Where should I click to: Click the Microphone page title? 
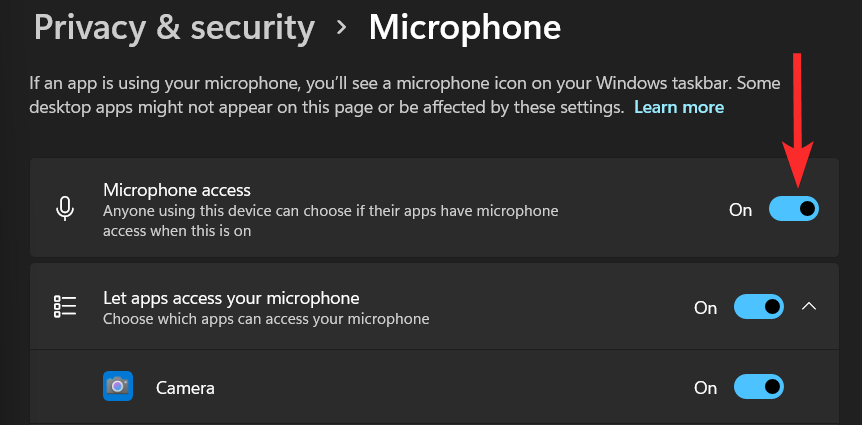464,27
